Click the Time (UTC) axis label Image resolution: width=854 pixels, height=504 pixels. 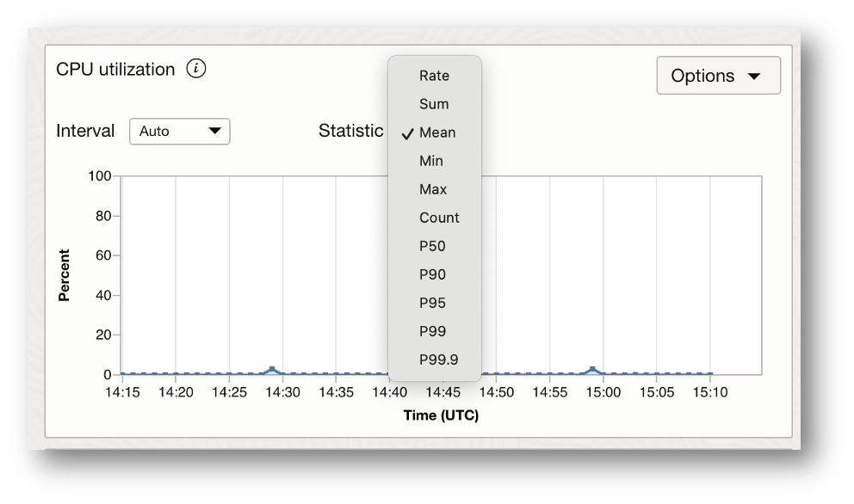pos(441,415)
